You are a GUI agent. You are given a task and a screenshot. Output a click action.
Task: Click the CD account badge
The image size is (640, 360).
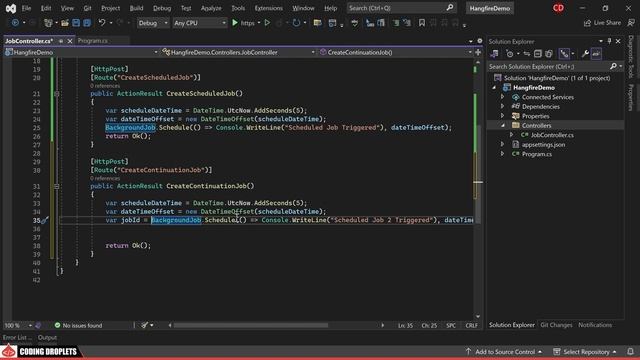click(558, 8)
